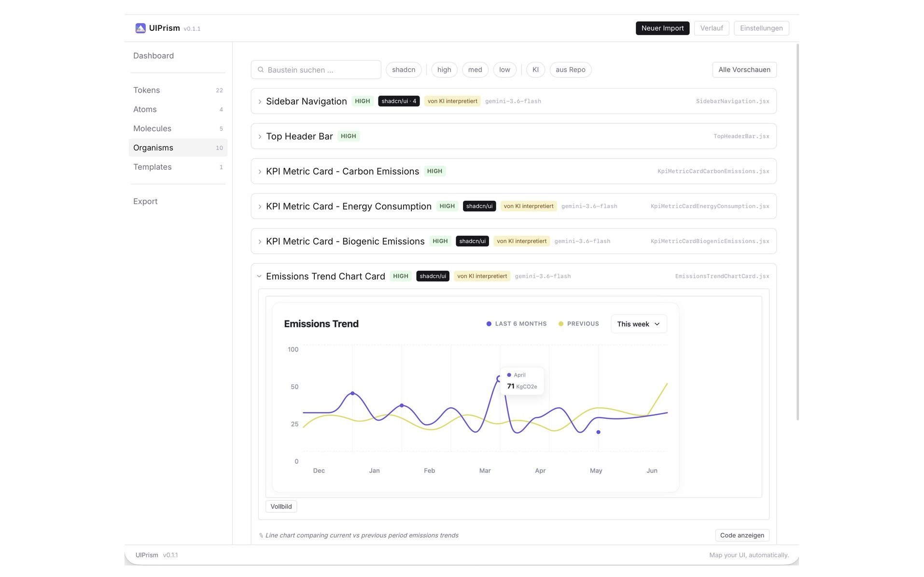Open Export in the sidebar

coord(145,201)
